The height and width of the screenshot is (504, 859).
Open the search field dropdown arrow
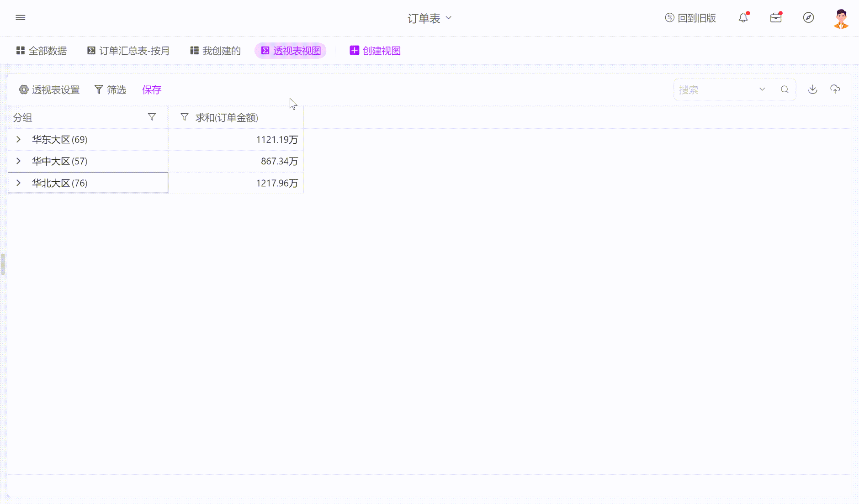tap(762, 89)
